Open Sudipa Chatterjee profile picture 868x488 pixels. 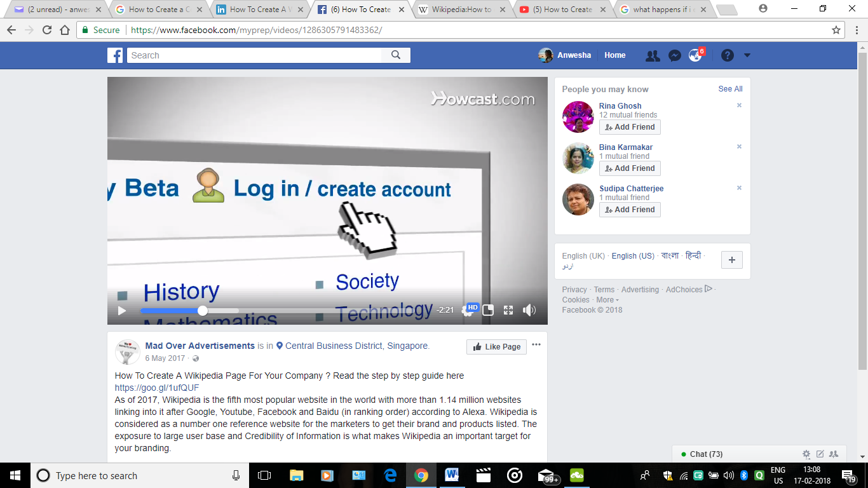point(578,200)
